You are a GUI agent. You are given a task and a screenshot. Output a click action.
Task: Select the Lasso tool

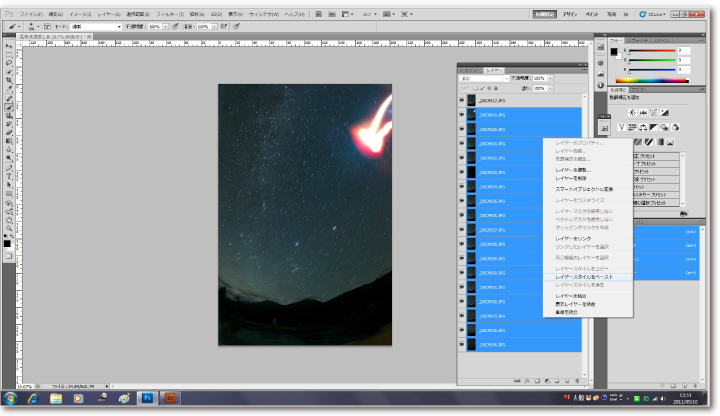tap(9, 63)
